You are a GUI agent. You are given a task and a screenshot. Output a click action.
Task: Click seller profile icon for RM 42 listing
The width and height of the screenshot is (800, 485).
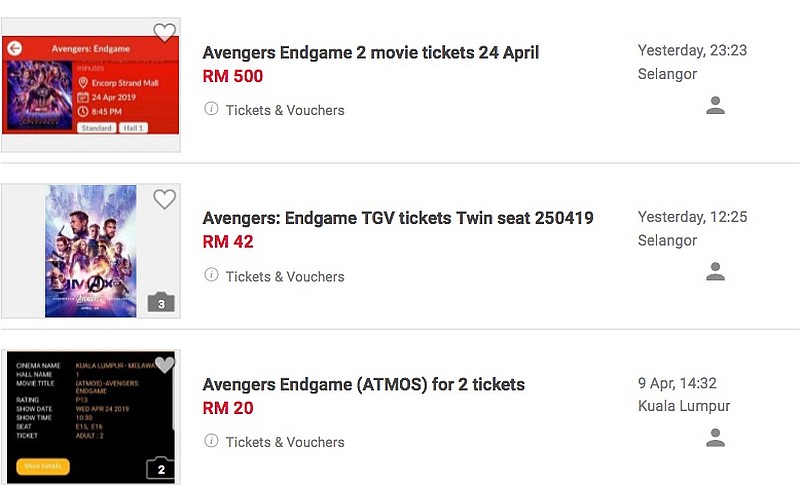[715, 271]
